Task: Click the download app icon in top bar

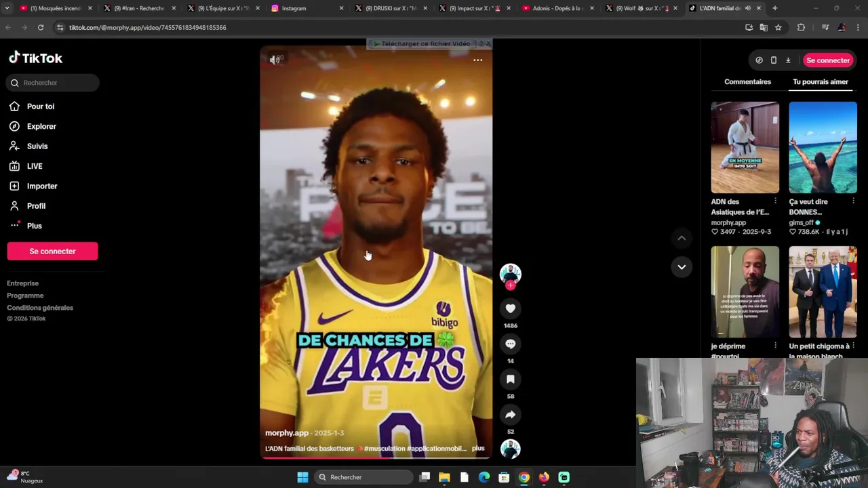Action: point(788,60)
